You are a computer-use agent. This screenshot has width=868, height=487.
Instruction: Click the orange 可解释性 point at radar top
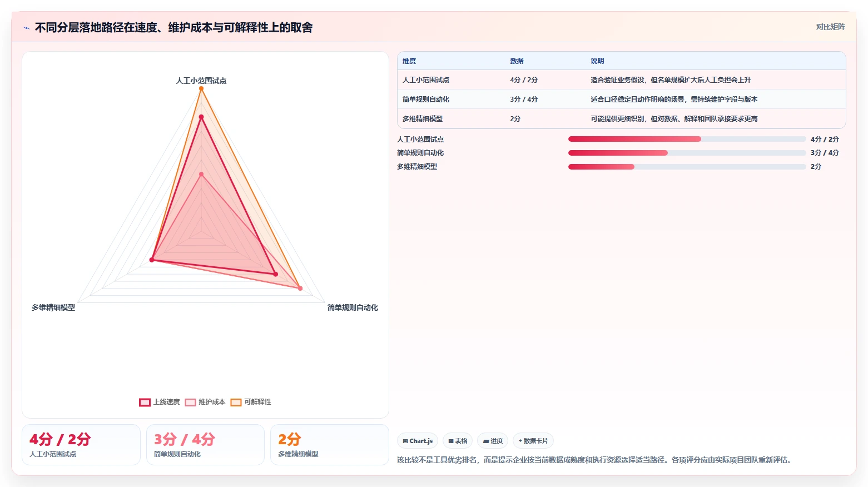(201, 88)
